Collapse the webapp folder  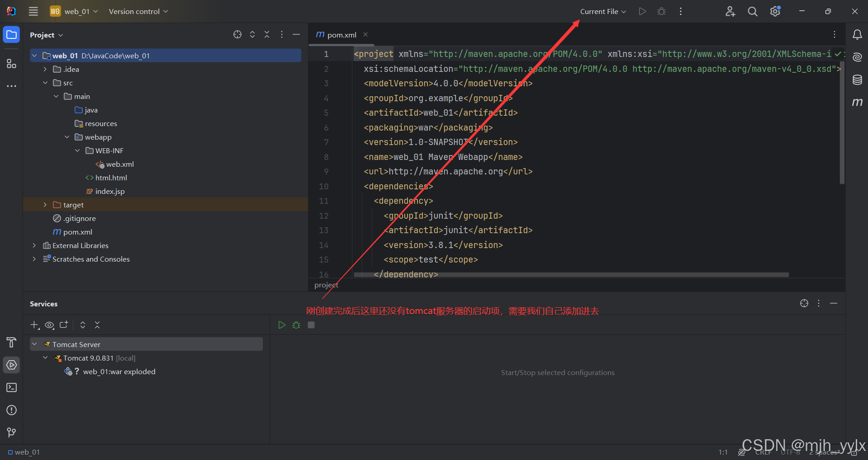point(67,137)
